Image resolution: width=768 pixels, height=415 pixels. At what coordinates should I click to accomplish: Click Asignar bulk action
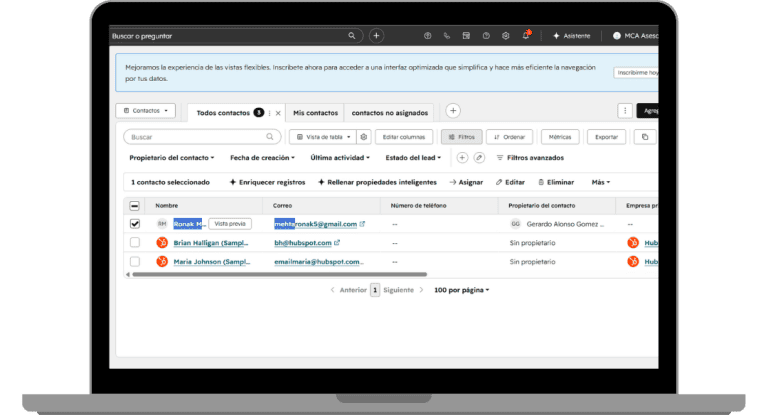pos(466,182)
